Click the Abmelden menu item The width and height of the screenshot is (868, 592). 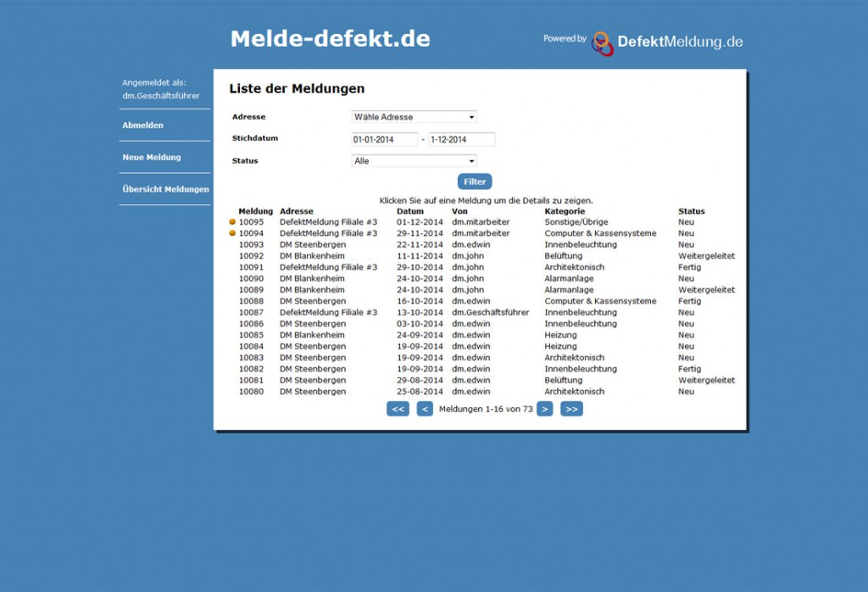[143, 126]
